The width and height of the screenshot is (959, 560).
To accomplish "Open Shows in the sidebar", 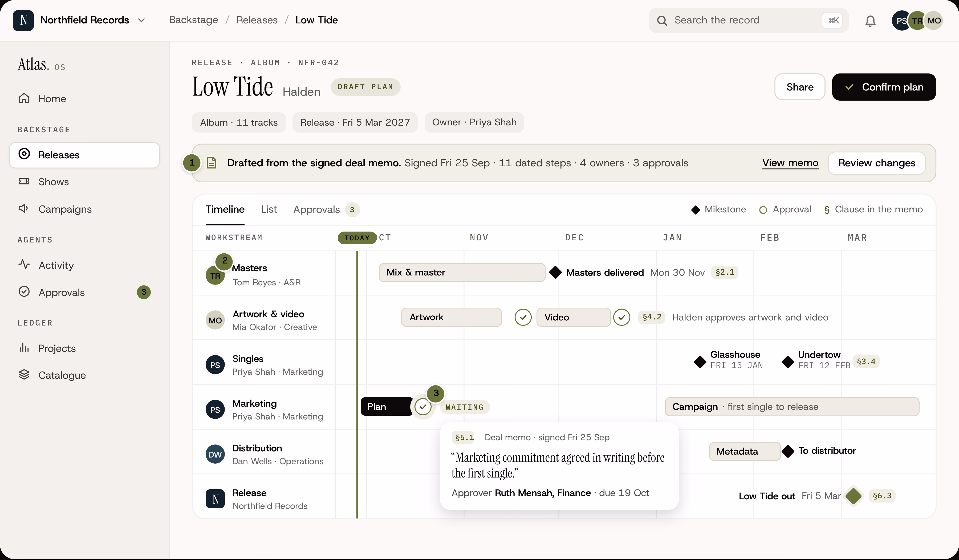I will coord(84,182).
